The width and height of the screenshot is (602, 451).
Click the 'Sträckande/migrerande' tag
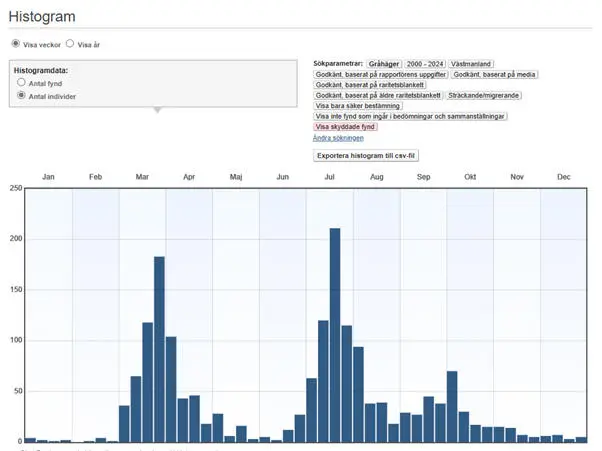pyautogui.click(x=484, y=95)
